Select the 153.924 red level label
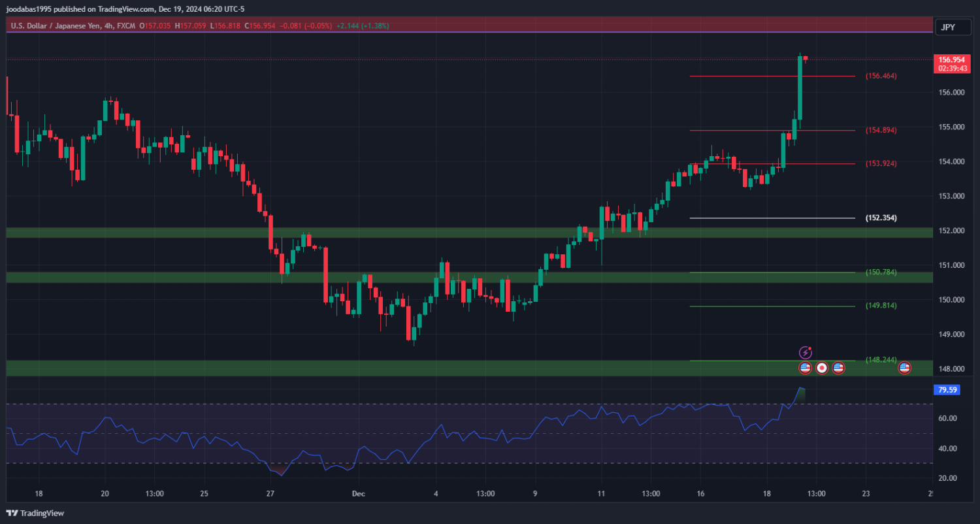Screen dimensions: 980x524 (x=881, y=163)
